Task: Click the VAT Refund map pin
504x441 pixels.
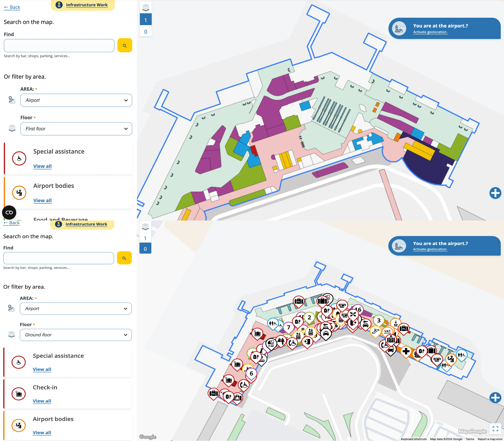Action: [x=388, y=332]
